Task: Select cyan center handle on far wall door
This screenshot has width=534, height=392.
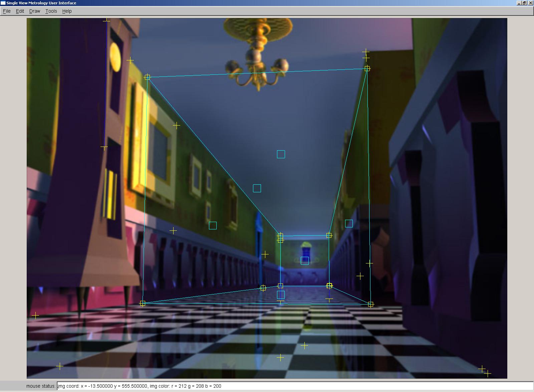Action: [x=305, y=261]
